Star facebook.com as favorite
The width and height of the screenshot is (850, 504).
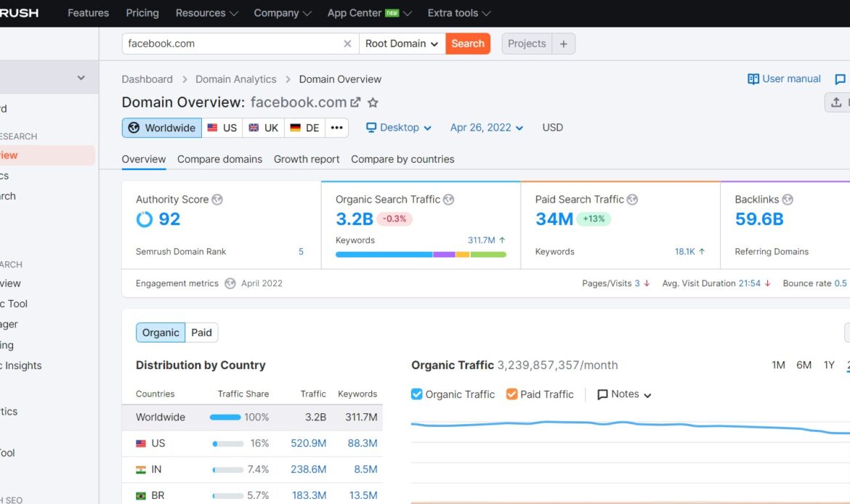tap(373, 102)
